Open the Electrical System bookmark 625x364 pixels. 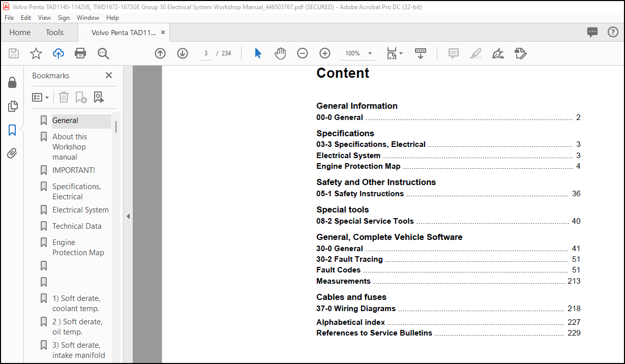pyautogui.click(x=80, y=210)
